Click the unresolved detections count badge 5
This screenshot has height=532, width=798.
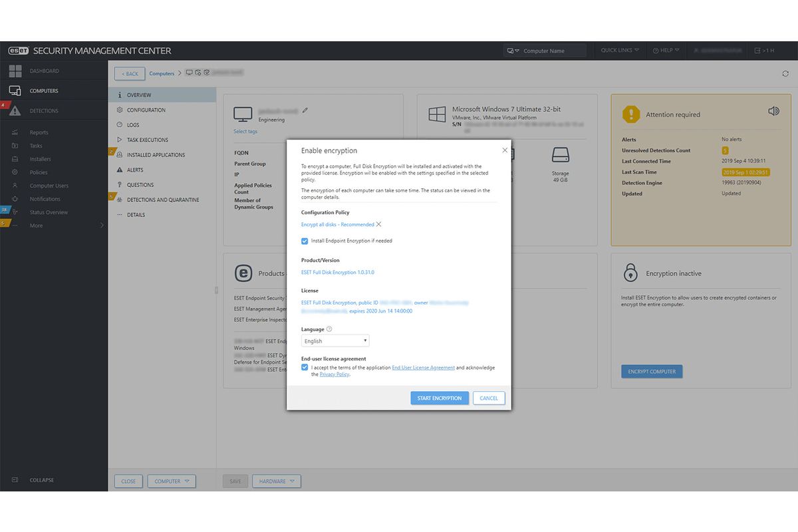tap(725, 150)
